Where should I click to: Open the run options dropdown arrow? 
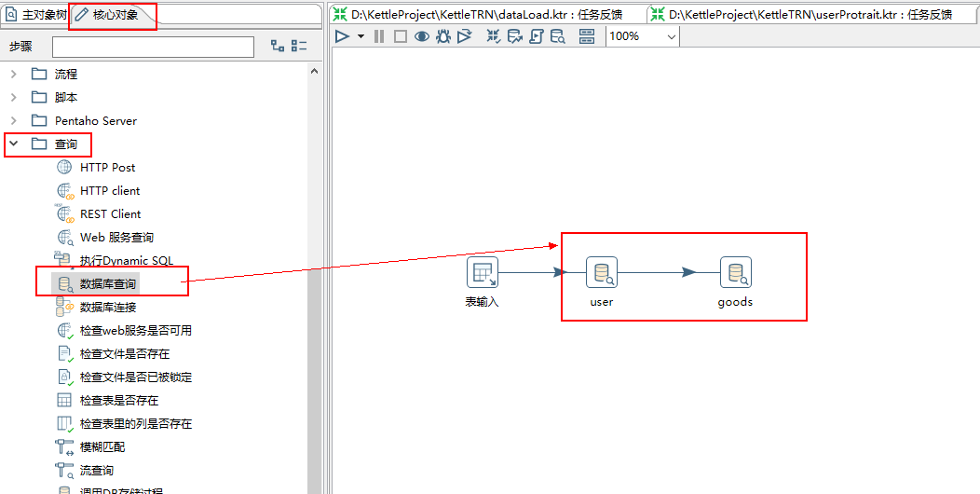click(x=361, y=37)
